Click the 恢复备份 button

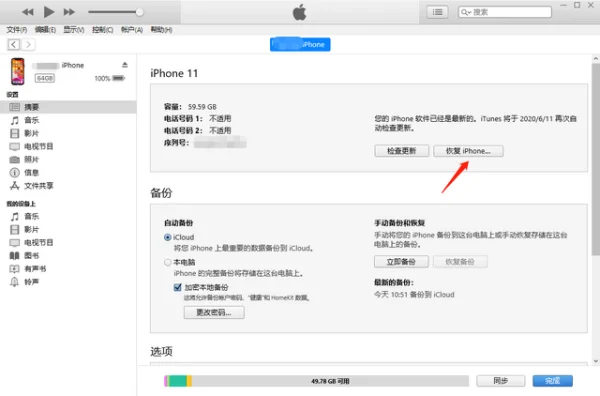pyautogui.click(x=460, y=262)
